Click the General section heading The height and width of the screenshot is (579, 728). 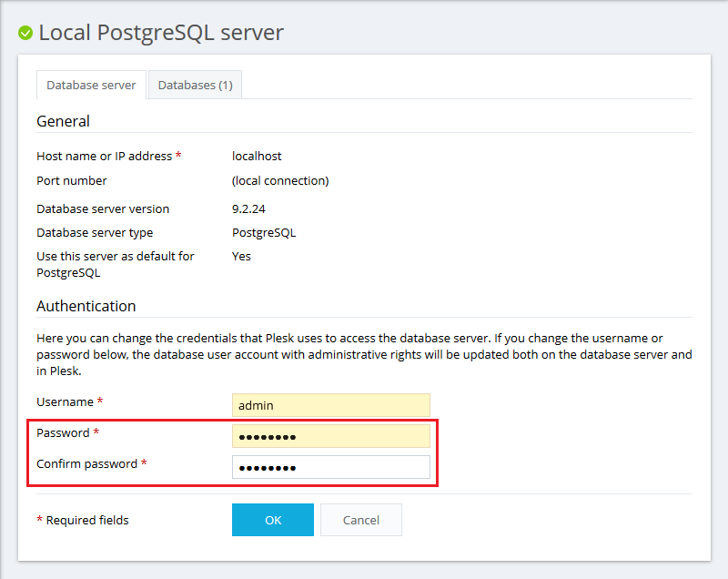(x=63, y=121)
